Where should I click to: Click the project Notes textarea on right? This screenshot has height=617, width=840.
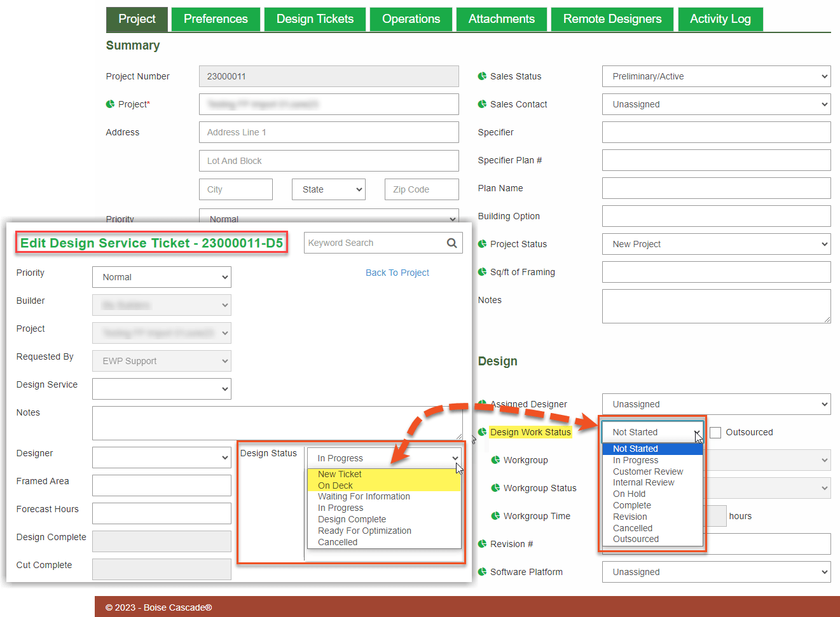tap(716, 306)
